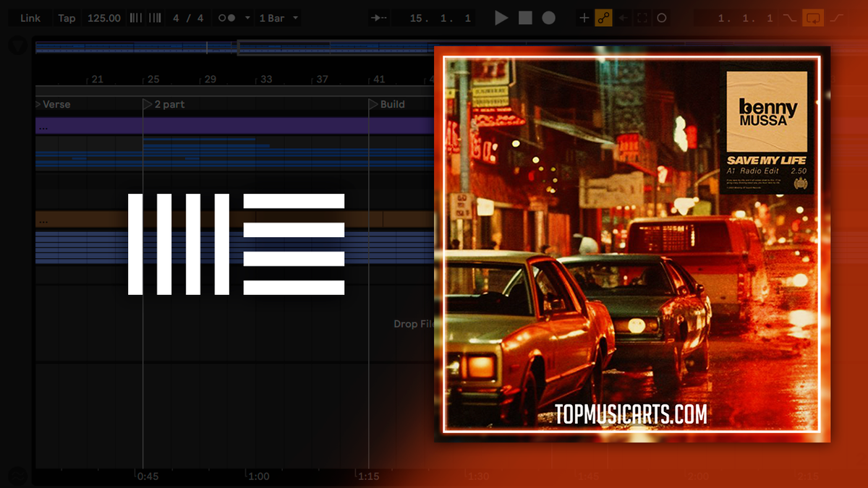Click the 125.00 tempo field
This screenshot has height=488, width=868.
[104, 18]
